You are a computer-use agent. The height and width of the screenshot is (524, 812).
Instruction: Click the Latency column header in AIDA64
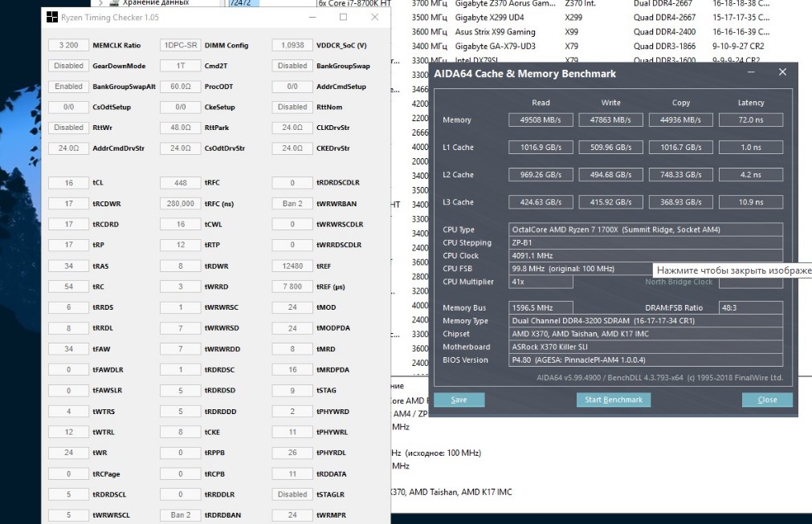[751, 103]
